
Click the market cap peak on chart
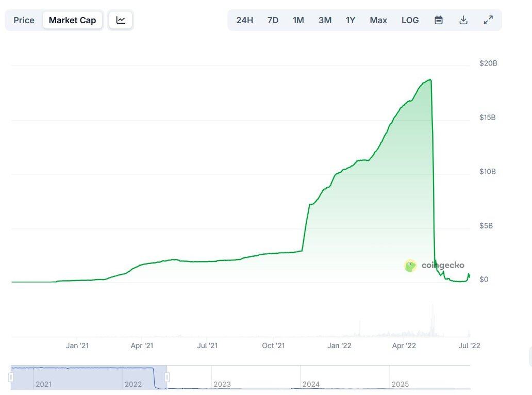tap(430, 80)
